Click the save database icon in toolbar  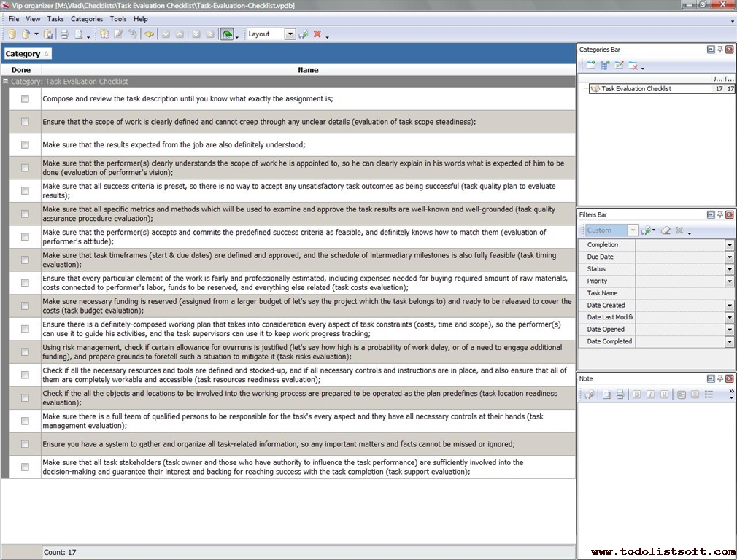48,34
